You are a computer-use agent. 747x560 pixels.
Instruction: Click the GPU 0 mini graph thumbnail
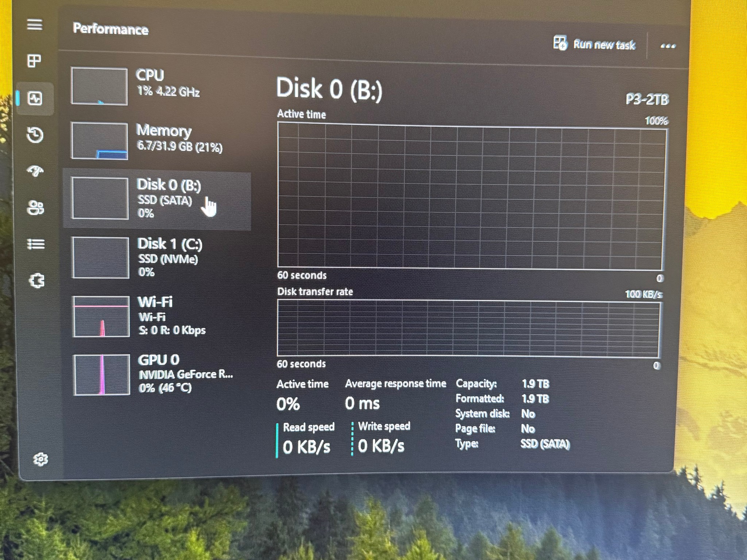coord(102,375)
